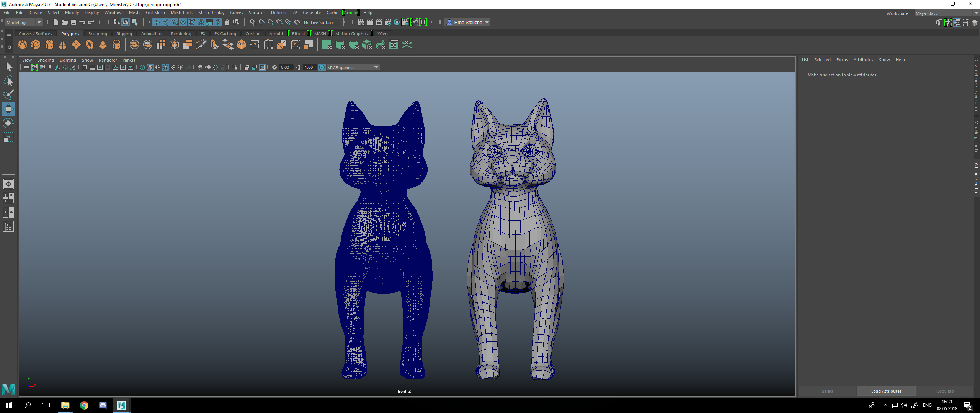
Task: Open the IPR render button
Action: tap(379, 23)
